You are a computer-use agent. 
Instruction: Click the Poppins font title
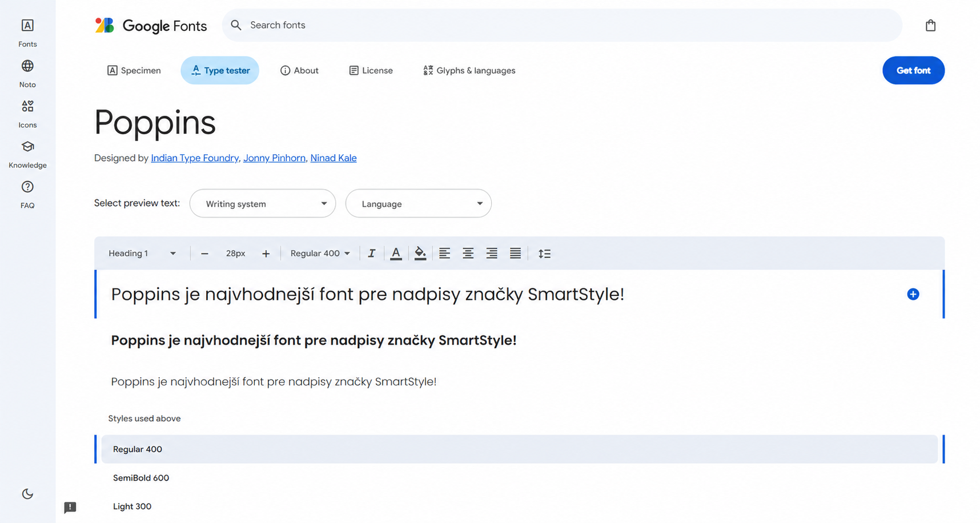(x=155, y=123)
